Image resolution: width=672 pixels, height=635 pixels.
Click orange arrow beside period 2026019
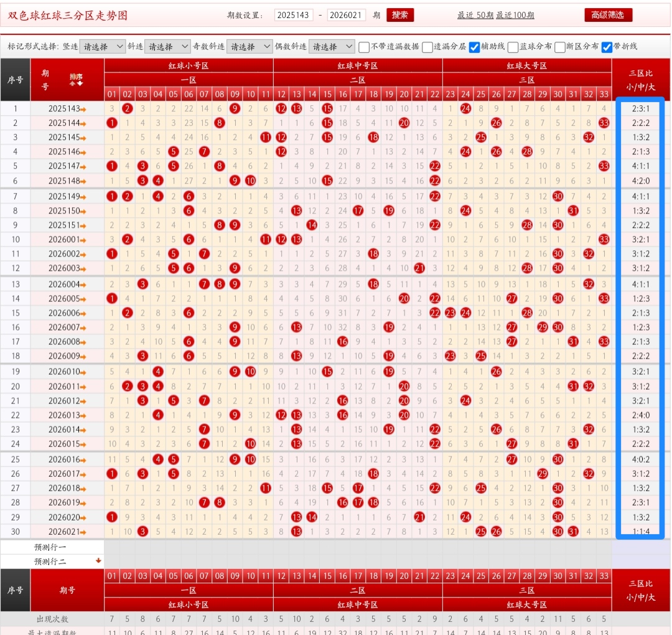click(83, 504)
